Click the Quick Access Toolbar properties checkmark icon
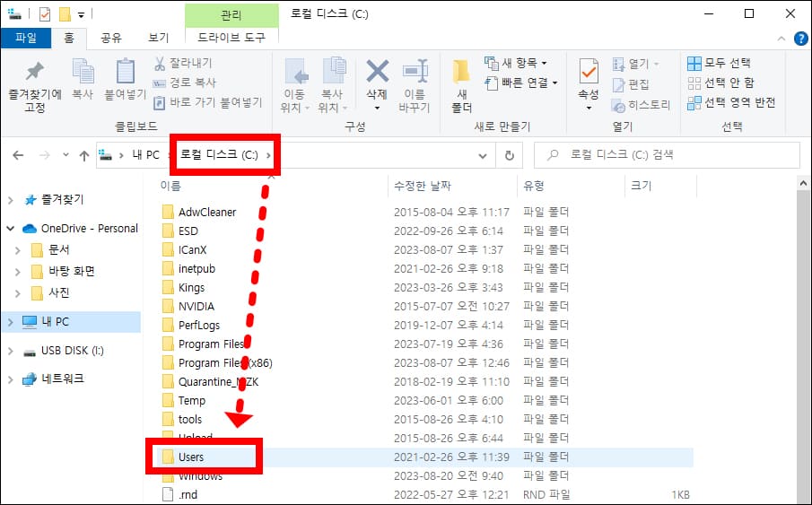 45,14
